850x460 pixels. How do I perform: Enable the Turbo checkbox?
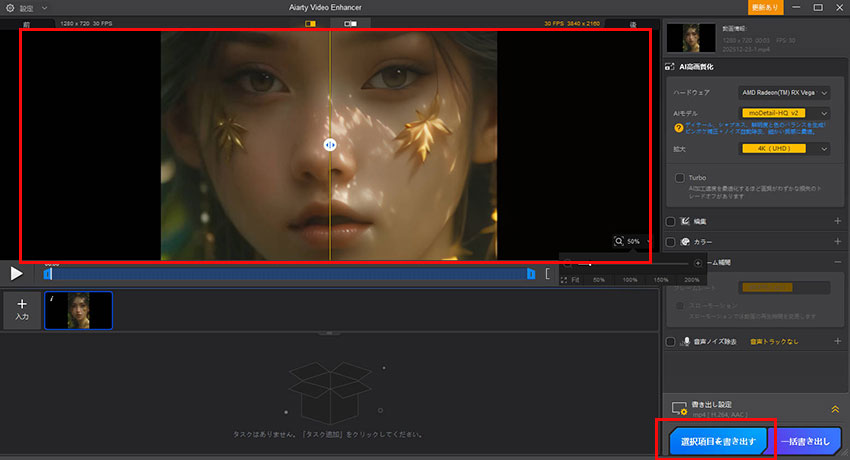coord(679,178)
